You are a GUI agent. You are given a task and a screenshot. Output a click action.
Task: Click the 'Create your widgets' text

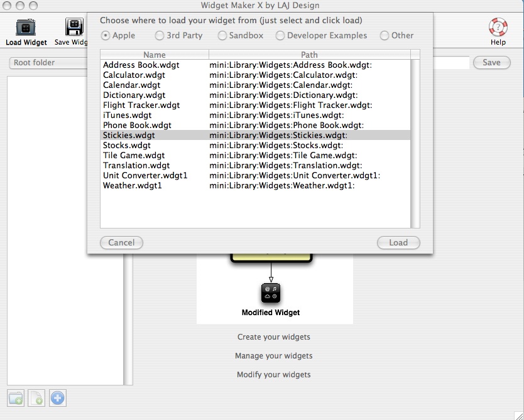click(274, 337)
